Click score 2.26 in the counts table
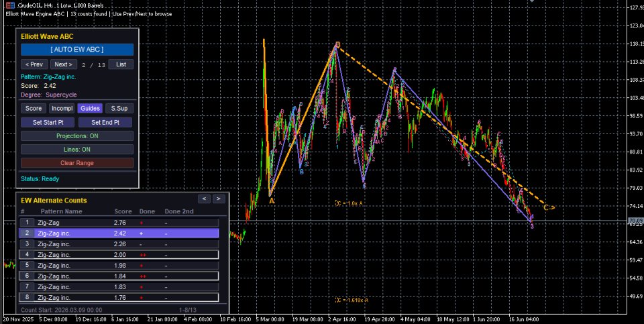This screenshot has width=644, height=324. click(119, 244)
